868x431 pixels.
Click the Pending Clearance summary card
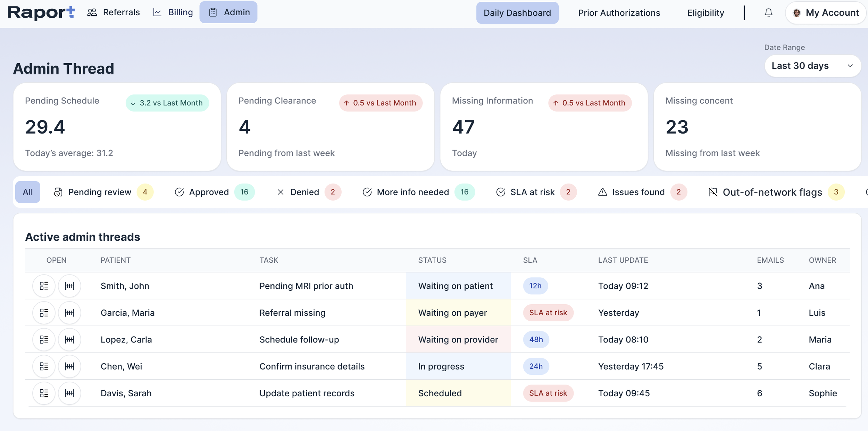click(x=330, y=127)
